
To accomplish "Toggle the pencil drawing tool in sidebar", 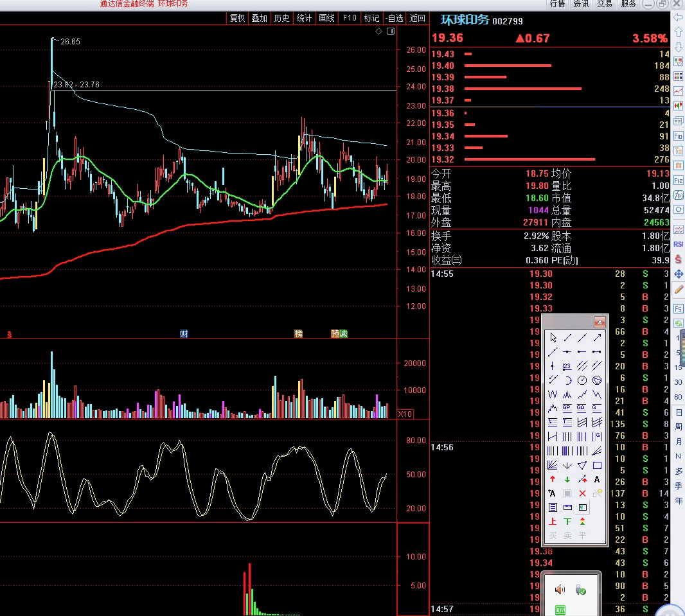I will point(678,289).
